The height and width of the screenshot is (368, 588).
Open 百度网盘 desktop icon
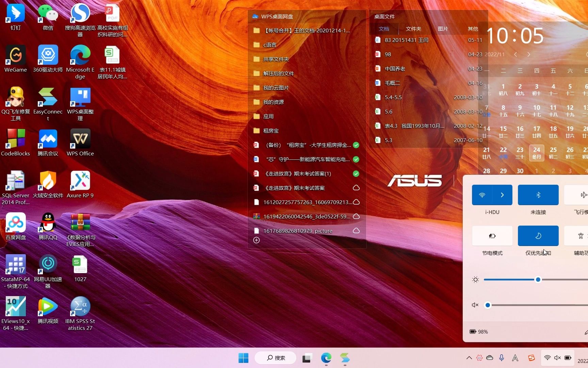point(15,226)
